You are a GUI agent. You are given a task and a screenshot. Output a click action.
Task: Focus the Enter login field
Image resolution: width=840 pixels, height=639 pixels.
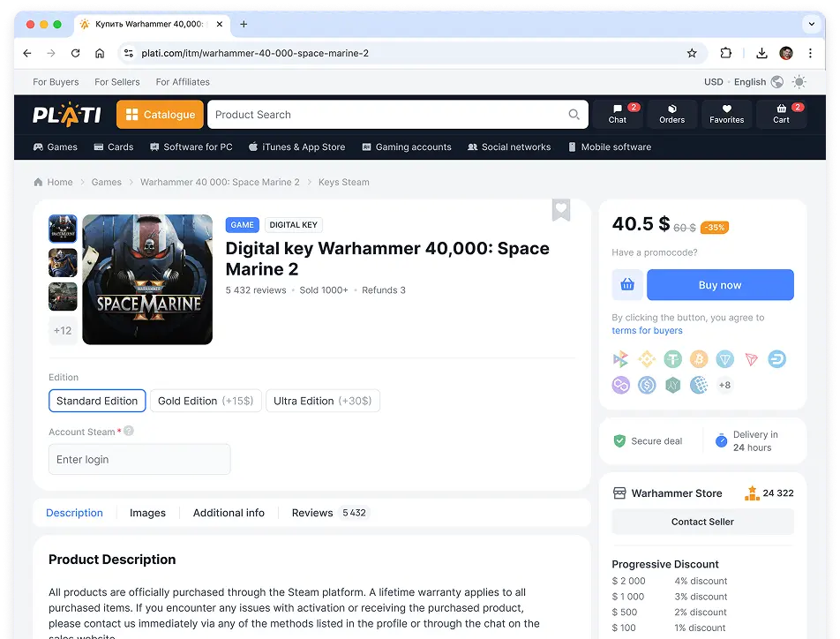point(139,460)
